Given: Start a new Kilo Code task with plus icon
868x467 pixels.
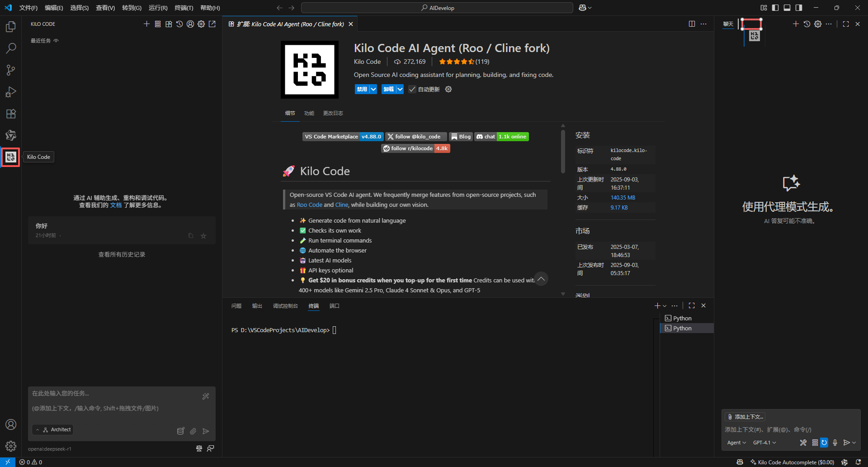Looking at the screenshot, I should click(146, 24).
